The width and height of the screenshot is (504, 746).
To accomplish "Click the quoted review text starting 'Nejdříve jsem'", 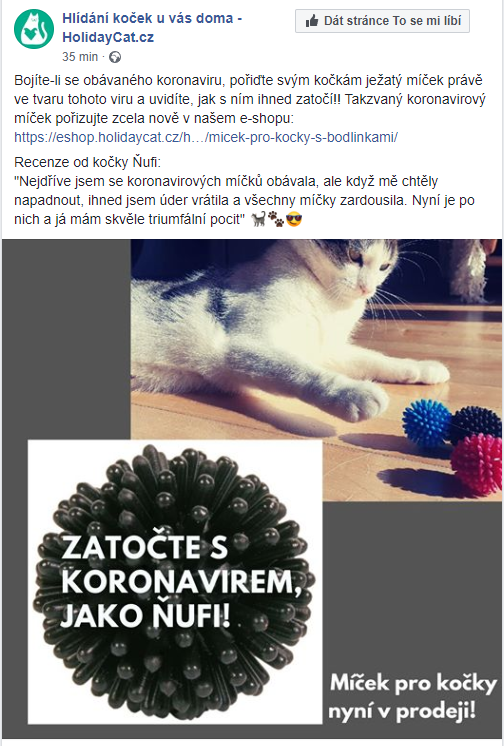I will coord(244,200).
